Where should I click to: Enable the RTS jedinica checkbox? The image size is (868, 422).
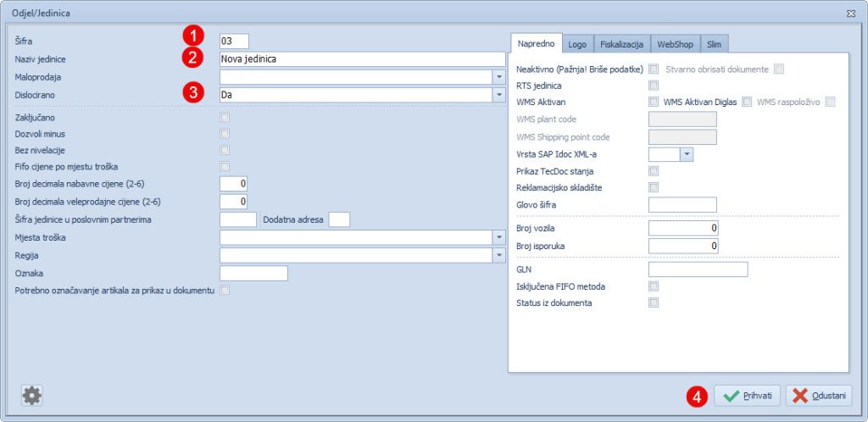click(654, 86)
